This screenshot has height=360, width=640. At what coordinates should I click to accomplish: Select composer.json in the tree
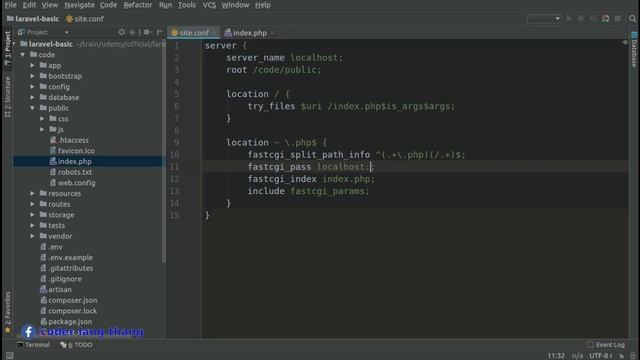click(x=69, y=300)
